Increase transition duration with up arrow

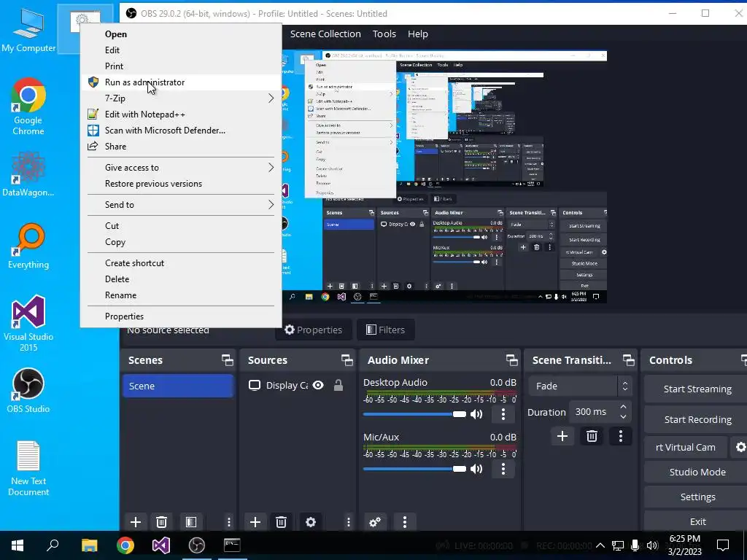point(623,406)
